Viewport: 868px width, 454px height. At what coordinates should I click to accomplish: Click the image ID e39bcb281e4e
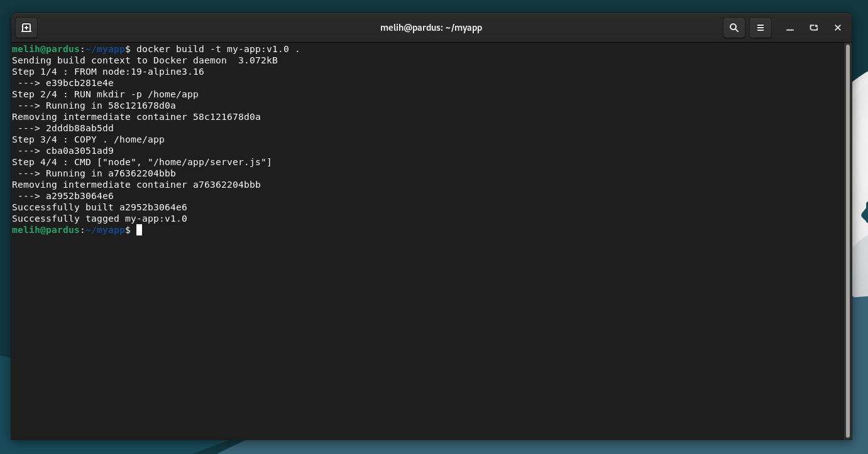(80, 83)
